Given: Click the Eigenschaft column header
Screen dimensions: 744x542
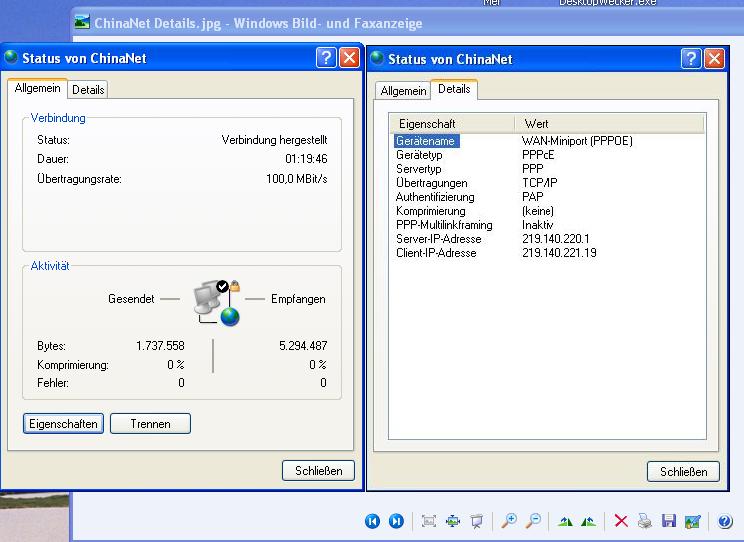Looking at the screenshot, I should point(452,124).
